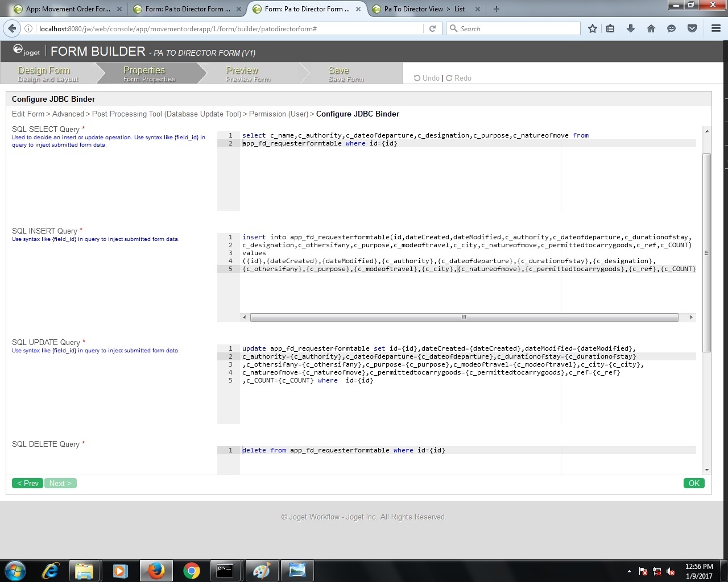Screen dimensions: 728x582
Task: Click the 'Configure JDBC Binder' panel heading
Action: pos(53,99)
